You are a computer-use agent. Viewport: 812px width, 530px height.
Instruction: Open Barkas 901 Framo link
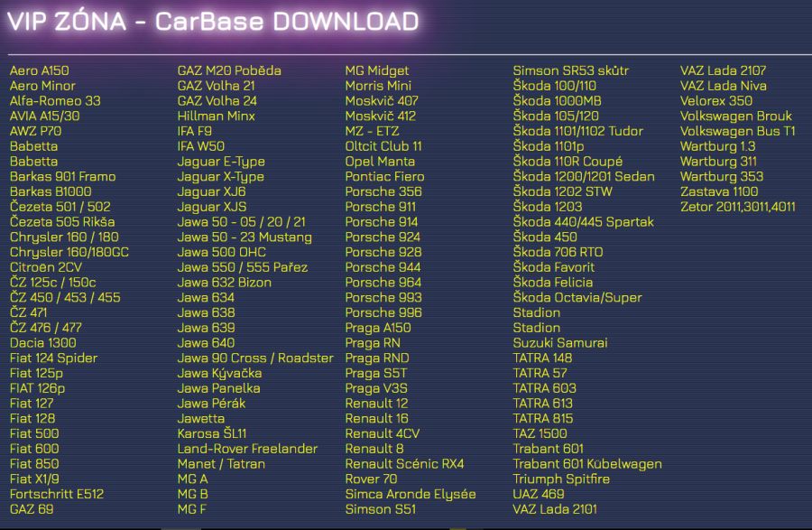pos(62,176)
